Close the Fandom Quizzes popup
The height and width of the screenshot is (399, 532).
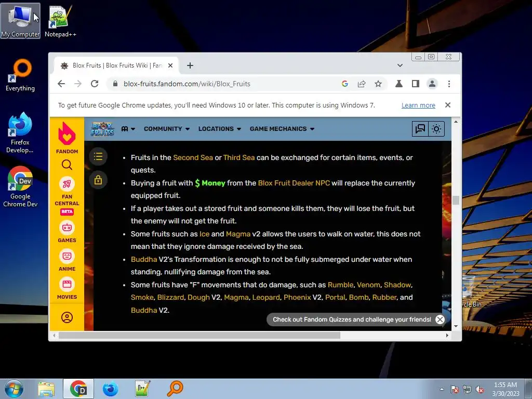point(440,320)
